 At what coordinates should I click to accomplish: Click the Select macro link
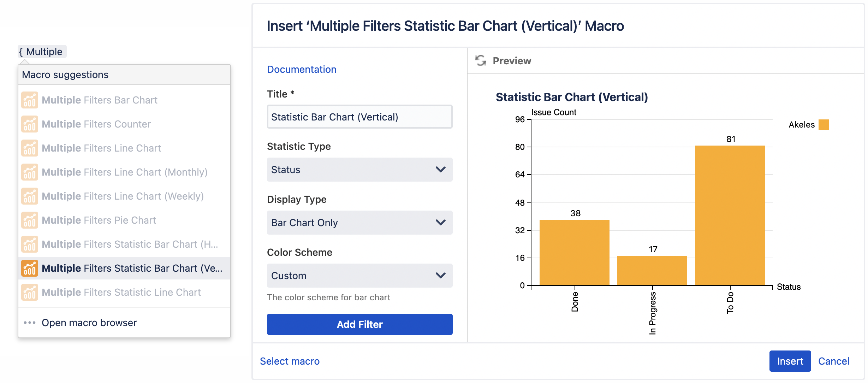point(290,361)
